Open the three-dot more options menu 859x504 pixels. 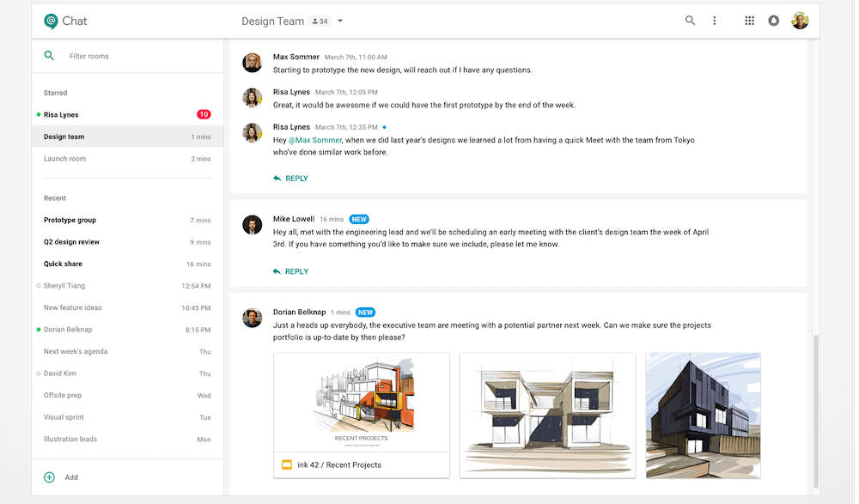coord(714,21)
